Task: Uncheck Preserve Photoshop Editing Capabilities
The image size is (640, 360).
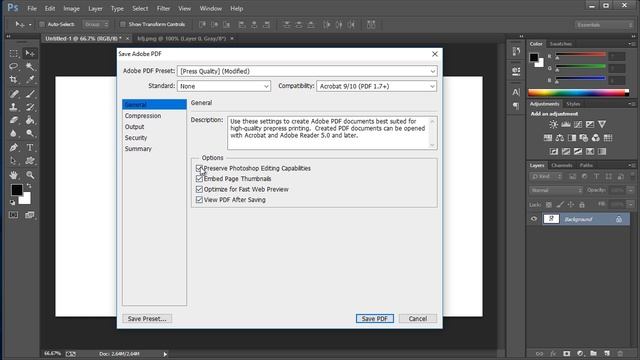Action: pos(199,168)
